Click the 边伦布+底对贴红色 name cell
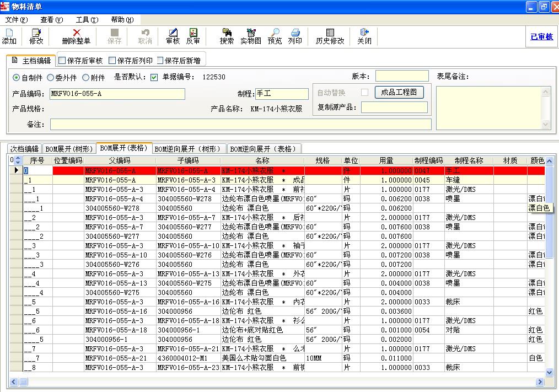Image resolution: width=559 pixels, height=392 pixels. 262,330
